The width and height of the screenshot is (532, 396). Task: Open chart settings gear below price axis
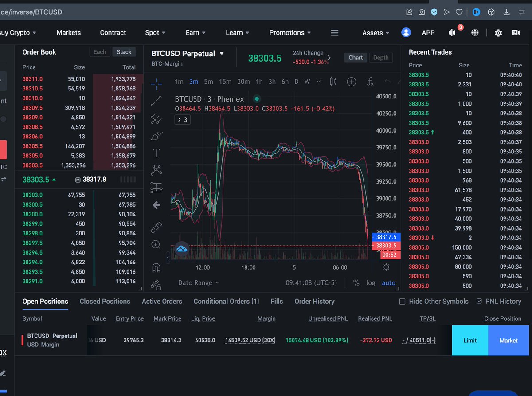pos(386,267)
